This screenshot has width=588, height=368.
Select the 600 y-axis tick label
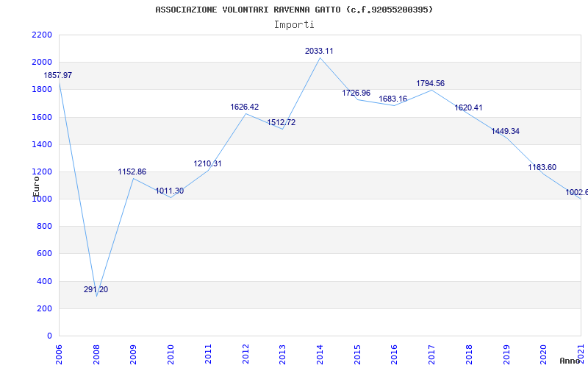45,254
